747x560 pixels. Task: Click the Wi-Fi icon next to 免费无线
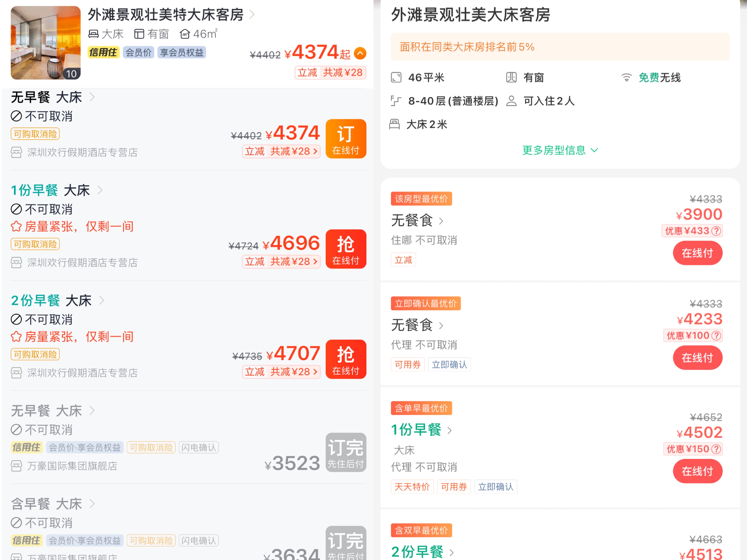[627, 77]
